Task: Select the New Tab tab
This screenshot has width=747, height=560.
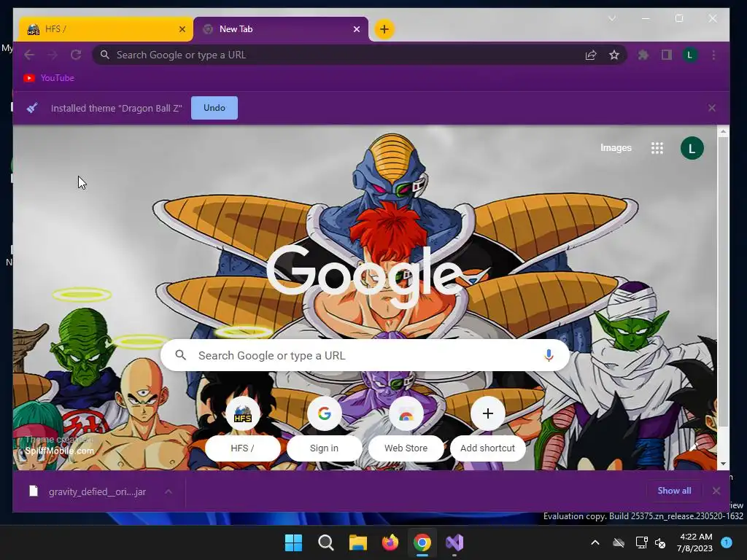Action: (281, 29)
